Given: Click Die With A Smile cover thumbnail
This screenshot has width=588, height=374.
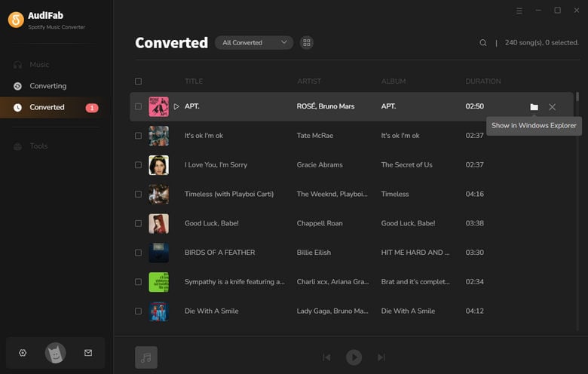Looking at the screenshot, I should click(158, 311).
